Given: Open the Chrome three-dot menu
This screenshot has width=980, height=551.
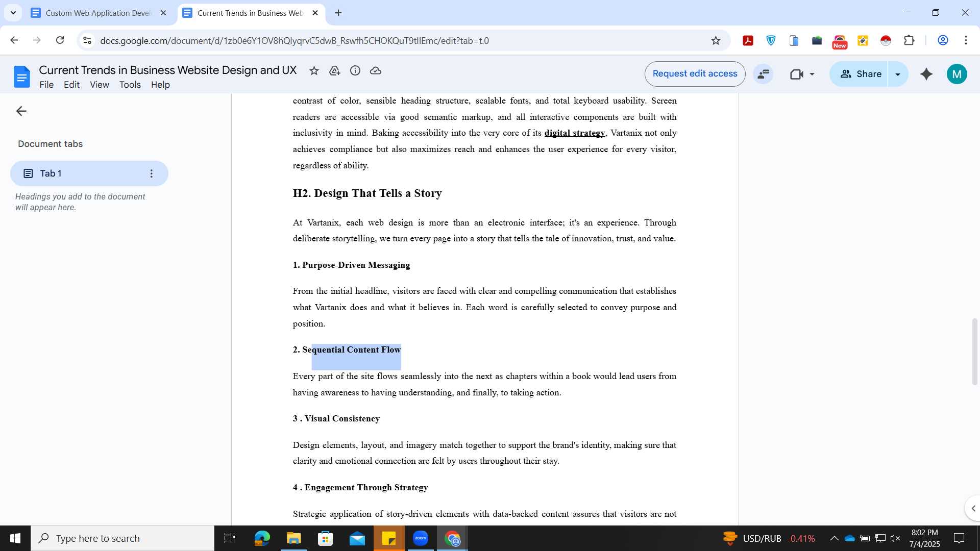Looking at the screenshot, I should [966, 40].
